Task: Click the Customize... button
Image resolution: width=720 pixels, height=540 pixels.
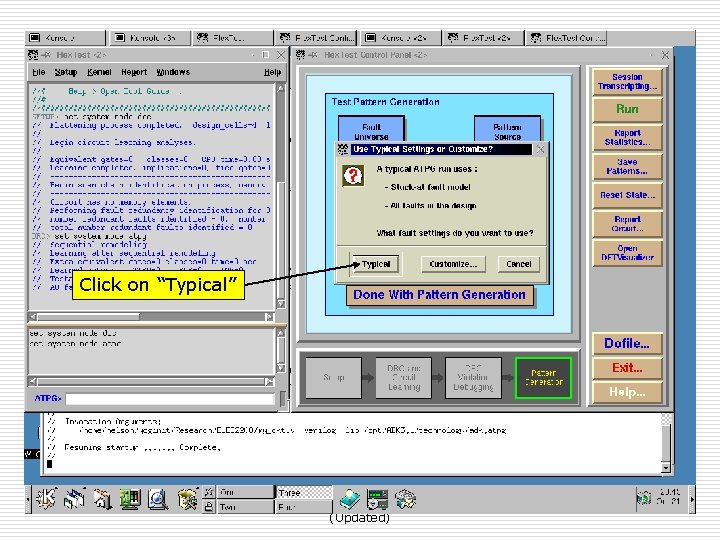Action: click(453, 264)
